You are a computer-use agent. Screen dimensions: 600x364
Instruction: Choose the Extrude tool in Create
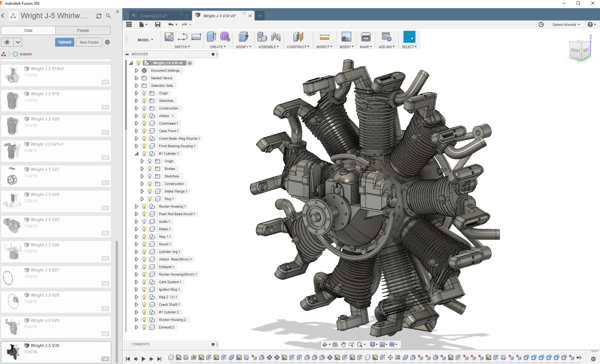point(211,37)
